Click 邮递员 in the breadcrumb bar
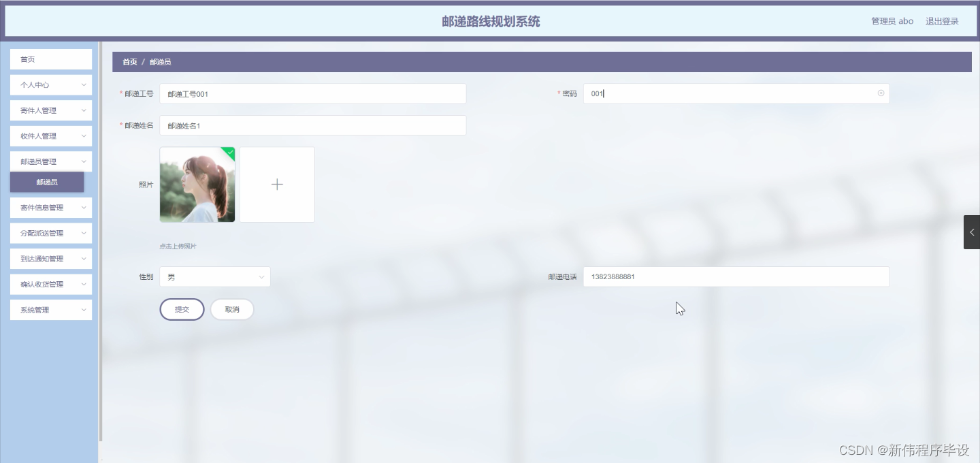 tap(159, 61)
